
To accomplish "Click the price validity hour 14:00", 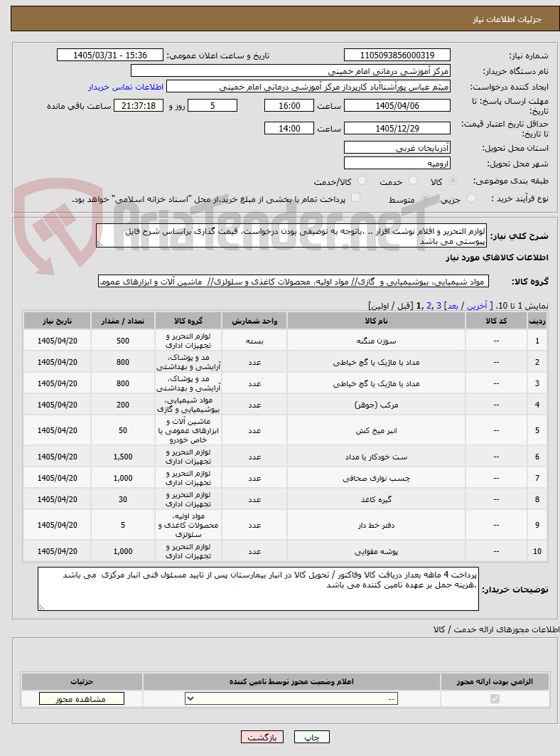I will point(289,128).
